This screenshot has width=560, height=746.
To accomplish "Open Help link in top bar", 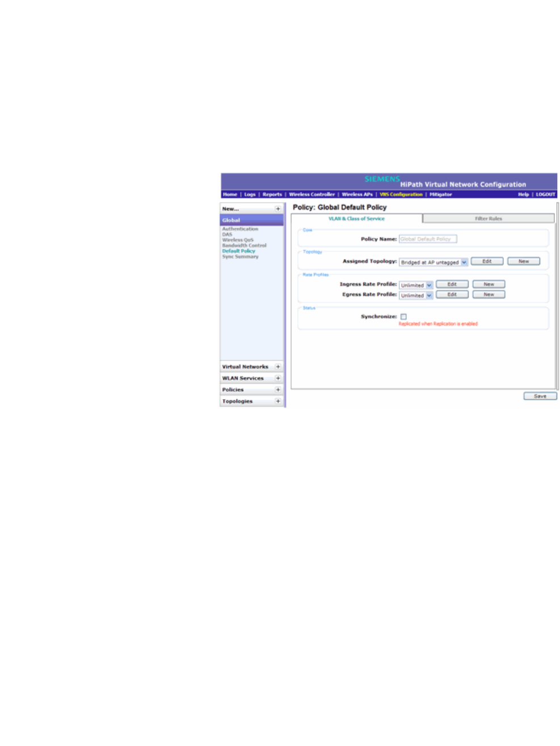I will tap(523, 194).
